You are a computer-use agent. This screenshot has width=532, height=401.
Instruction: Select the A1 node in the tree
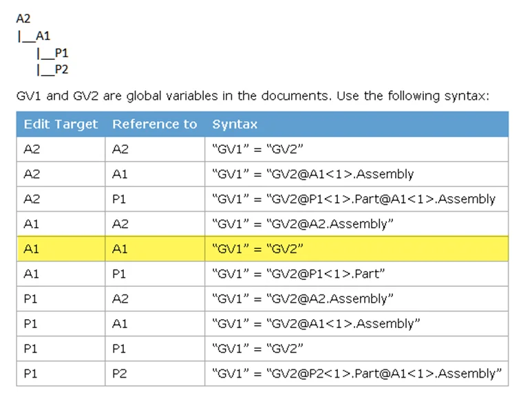pyautogui.click(x=42, y=36)
